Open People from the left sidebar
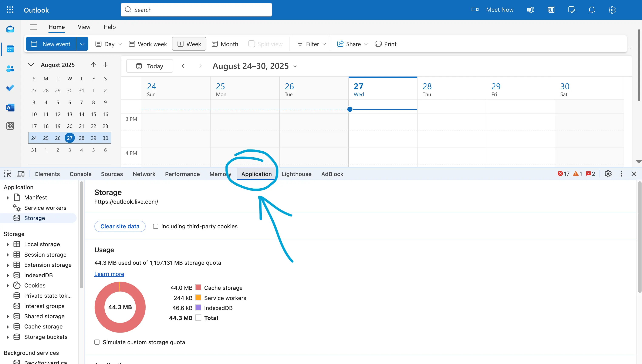Image resolution: width=642 pixels, height=364 pixels. (10, 68)
